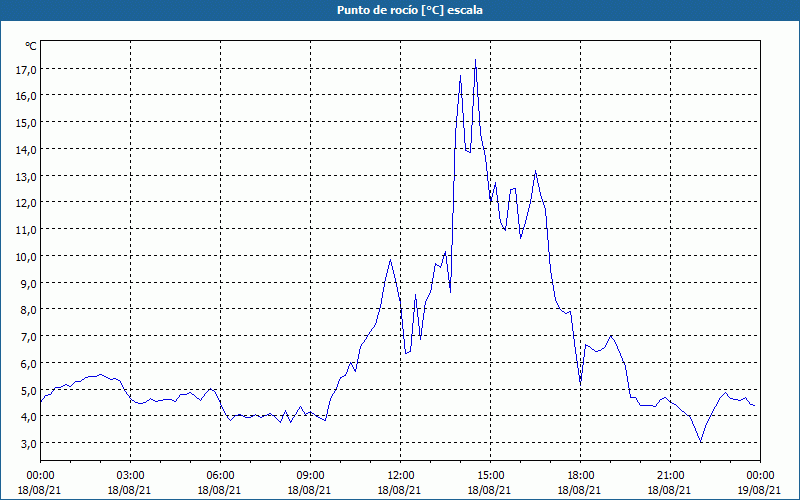The image size is (800, 500).
Task: Select the 12:00 time label
Action: pyautogui.click(x=401, y=476)
